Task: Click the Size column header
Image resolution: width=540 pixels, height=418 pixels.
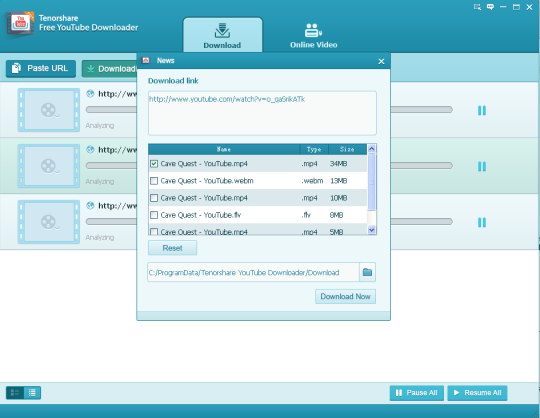Action: pyautogui.click(x=347, y=149)
